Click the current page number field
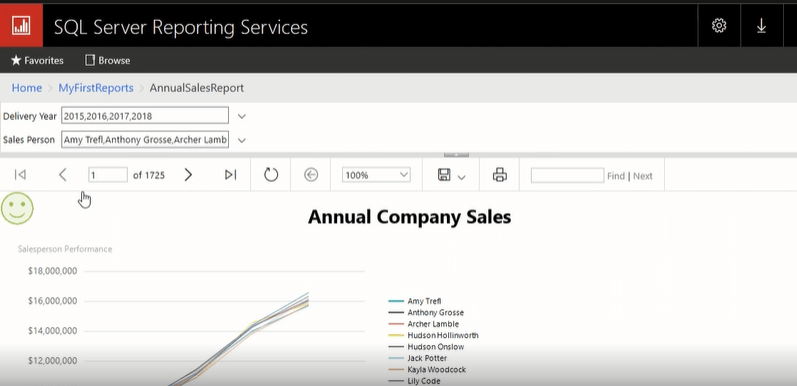 point(108,175)
